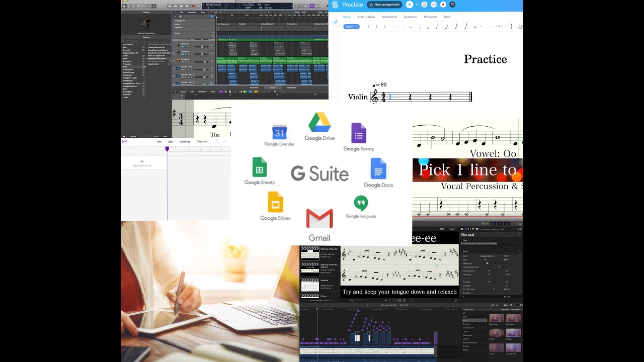
Task: Open the View dropdown in Final Cut viewer
Action: [453, 229]
